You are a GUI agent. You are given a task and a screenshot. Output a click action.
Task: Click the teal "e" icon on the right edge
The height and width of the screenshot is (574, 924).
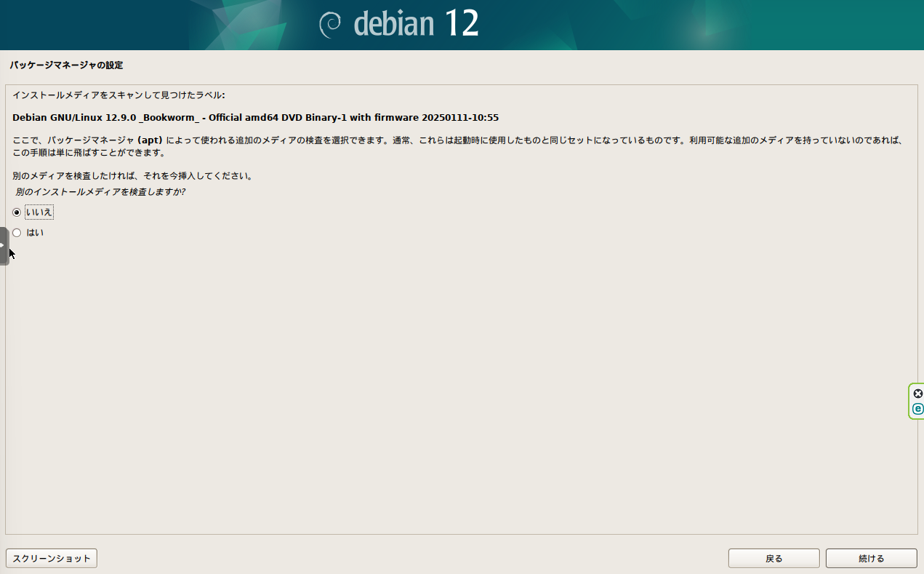917,408
